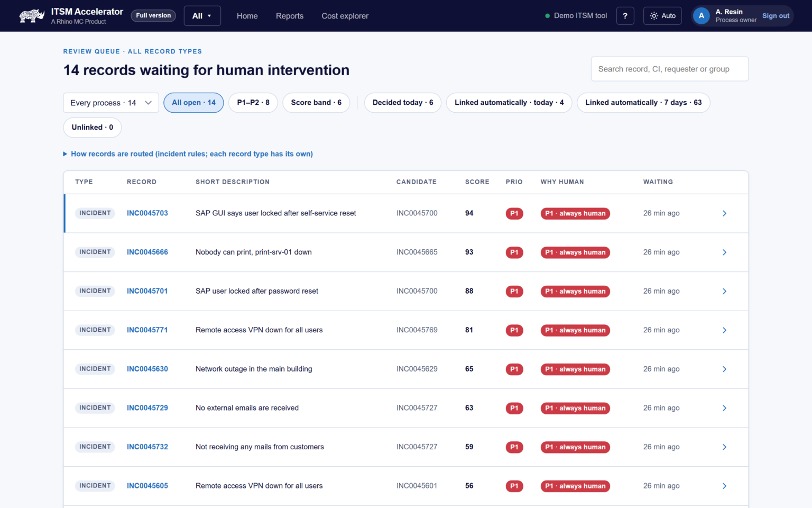Image resolution: width=812 pixels, height=508 pixels.
Task: Open row arrow for INC0045701
Action: coord(724,291)
